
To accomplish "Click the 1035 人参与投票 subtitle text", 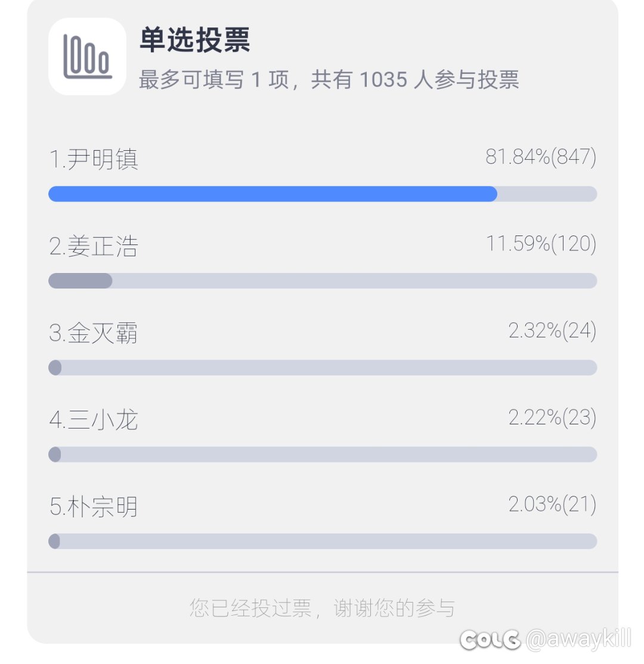I will coord(329,79).
